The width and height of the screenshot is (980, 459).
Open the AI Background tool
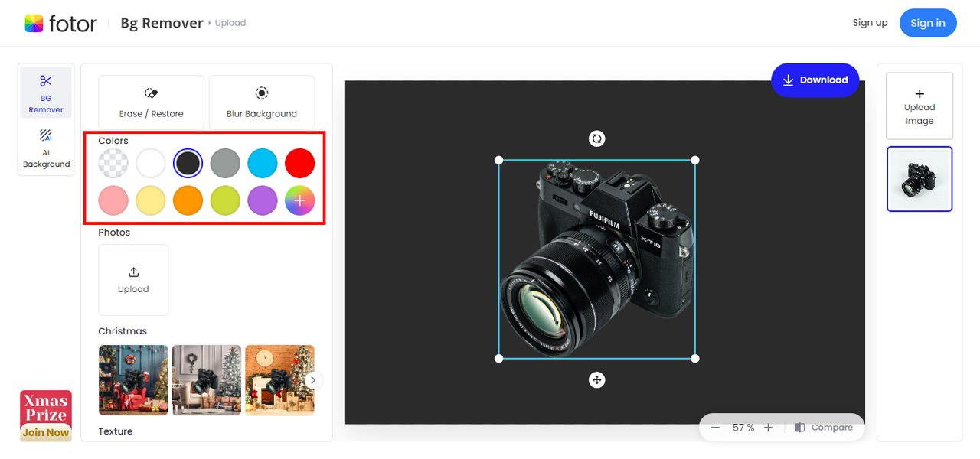(x=46, y=148)
